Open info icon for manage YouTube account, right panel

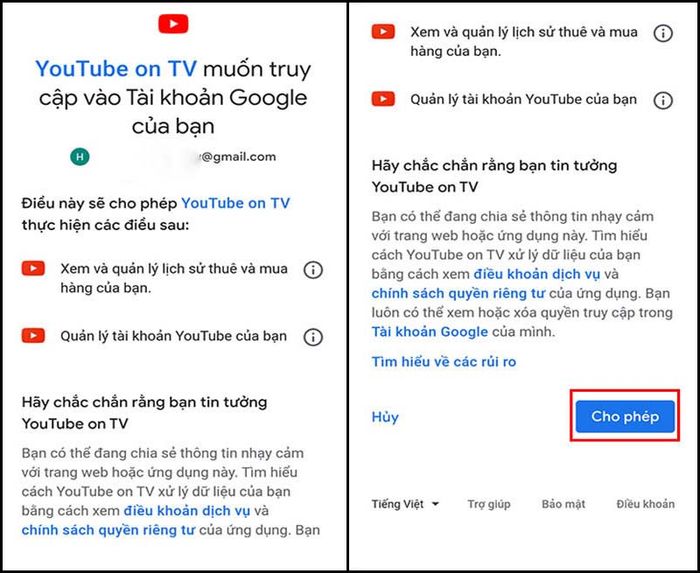(663, 100)
